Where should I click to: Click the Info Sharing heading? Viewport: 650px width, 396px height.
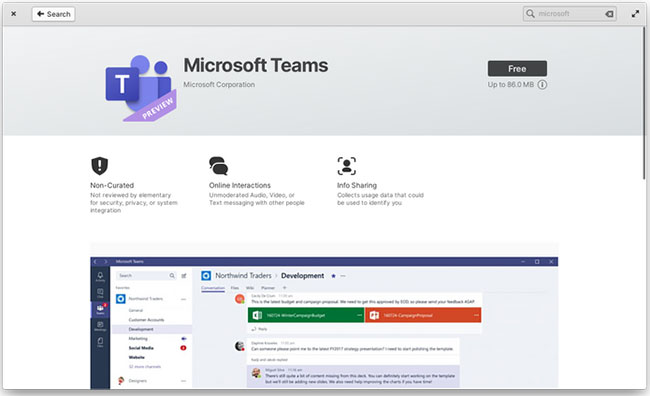(357, 185)
